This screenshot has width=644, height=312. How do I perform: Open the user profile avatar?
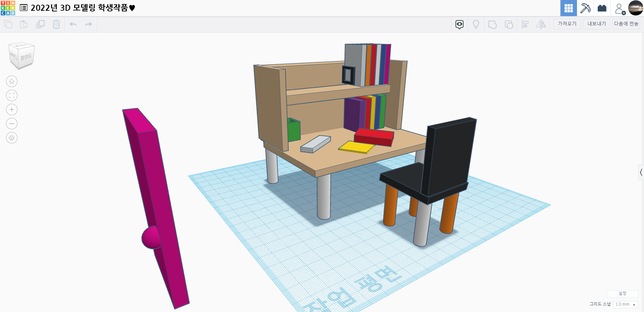click(636, 8)
